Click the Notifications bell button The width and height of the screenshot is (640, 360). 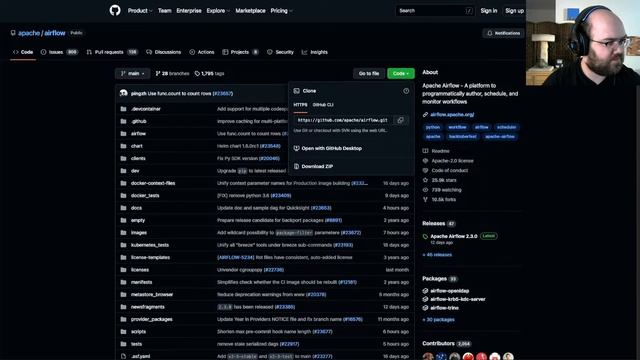(503, 33)
